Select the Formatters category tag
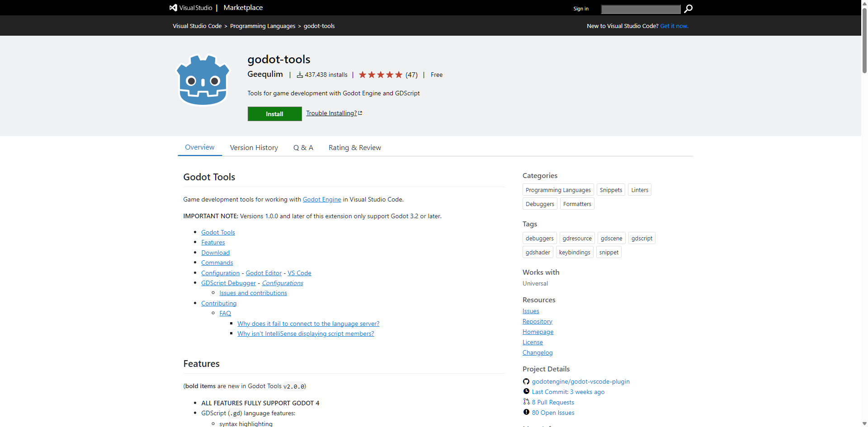Viewport: 868px width, 427px height. (577, 204)
